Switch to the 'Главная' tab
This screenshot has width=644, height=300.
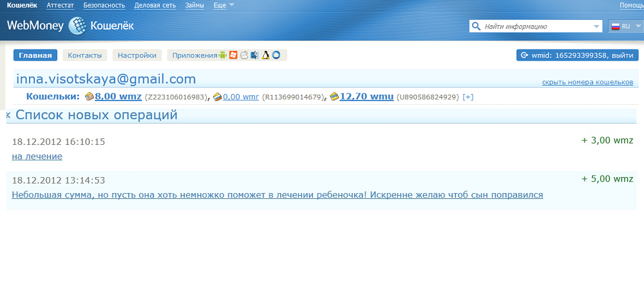(35, 55)
